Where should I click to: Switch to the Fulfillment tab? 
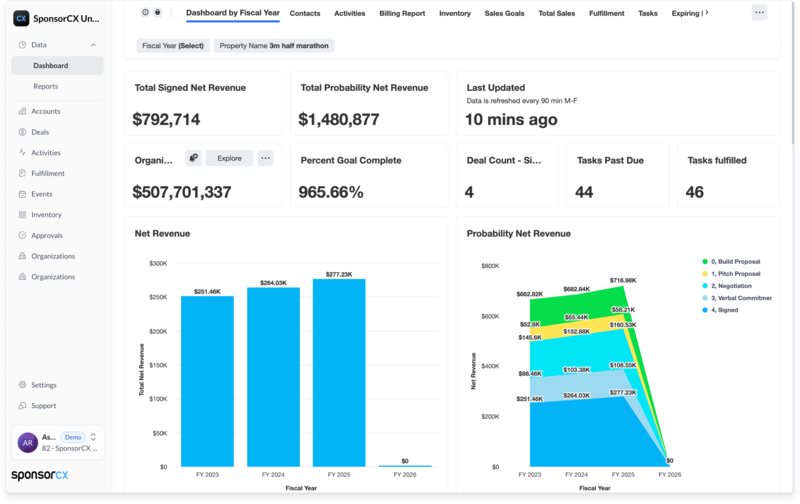[606, 13]
